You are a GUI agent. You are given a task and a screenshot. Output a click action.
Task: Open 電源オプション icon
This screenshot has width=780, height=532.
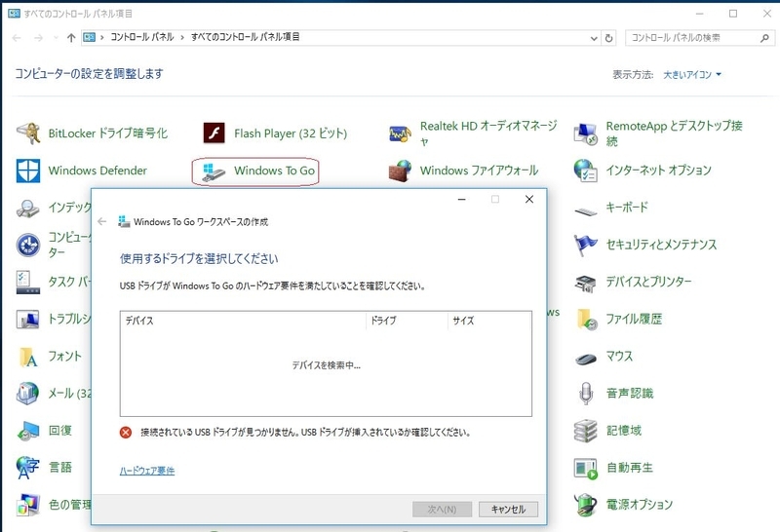click(586, 505)
